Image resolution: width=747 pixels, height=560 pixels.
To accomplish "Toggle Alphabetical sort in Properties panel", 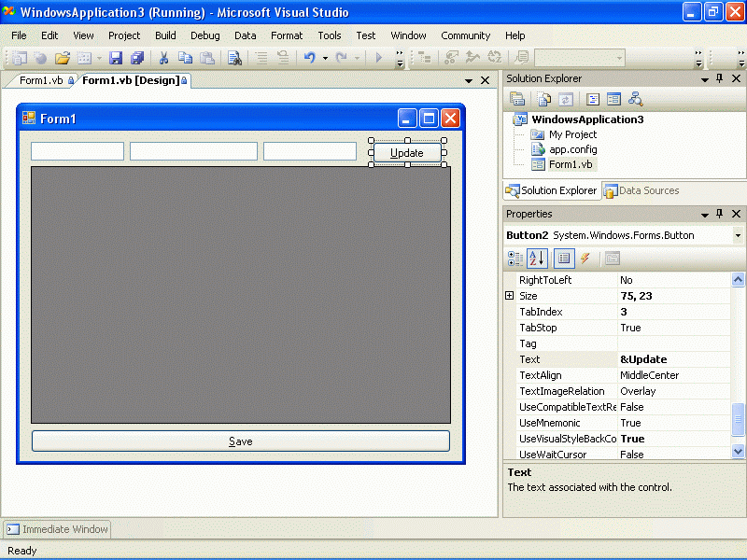I will (537, 259).
